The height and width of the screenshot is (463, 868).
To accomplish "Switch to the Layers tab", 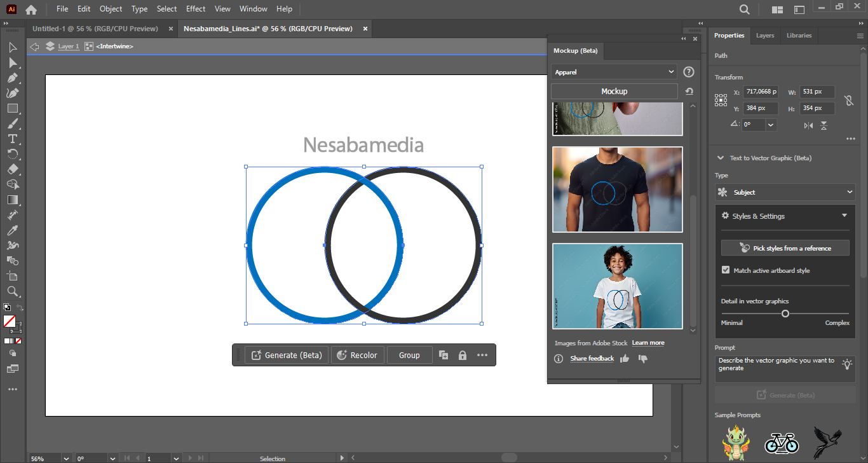I will (x=764, y=36).
